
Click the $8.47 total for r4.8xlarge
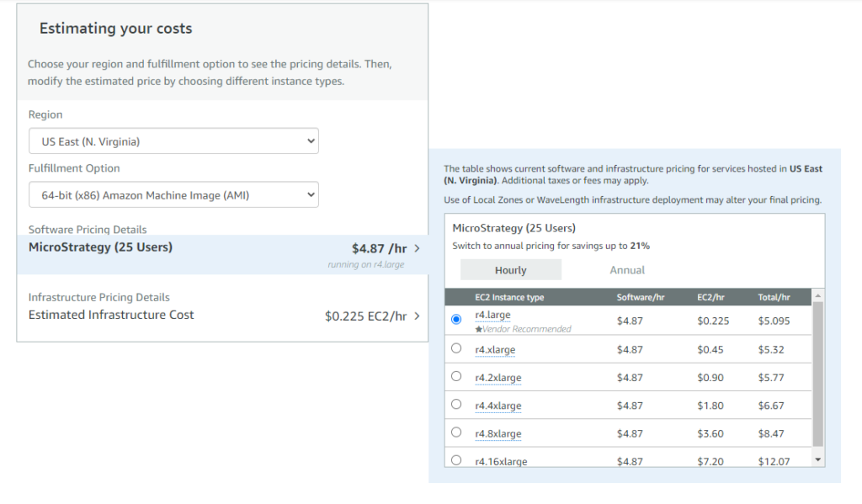click(x=771, y=433)
